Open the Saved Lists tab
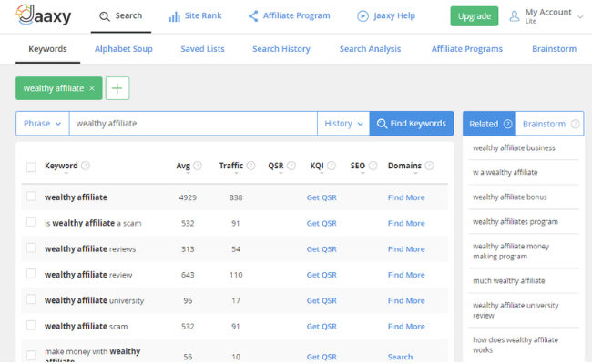Viewport: 592px width, 364px height. coord(202,49)
